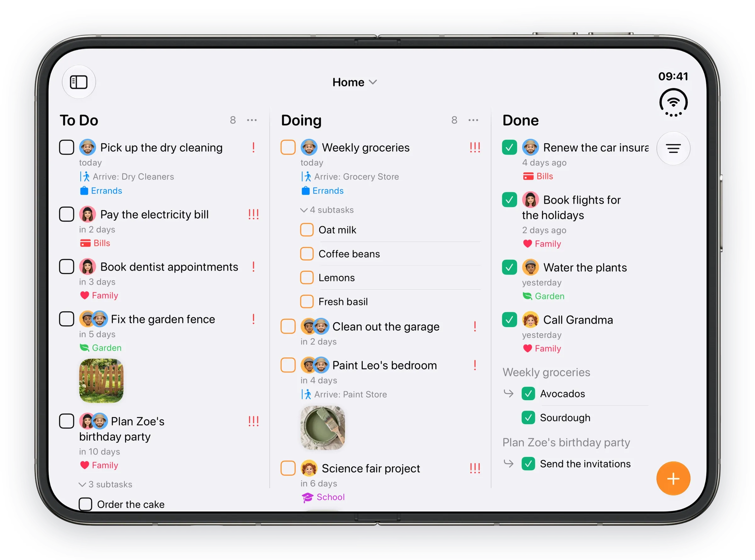This screenshot has height=560, width=755.
Task: Tap the Errands tag on dry cleaning
Action: (101, 191)
